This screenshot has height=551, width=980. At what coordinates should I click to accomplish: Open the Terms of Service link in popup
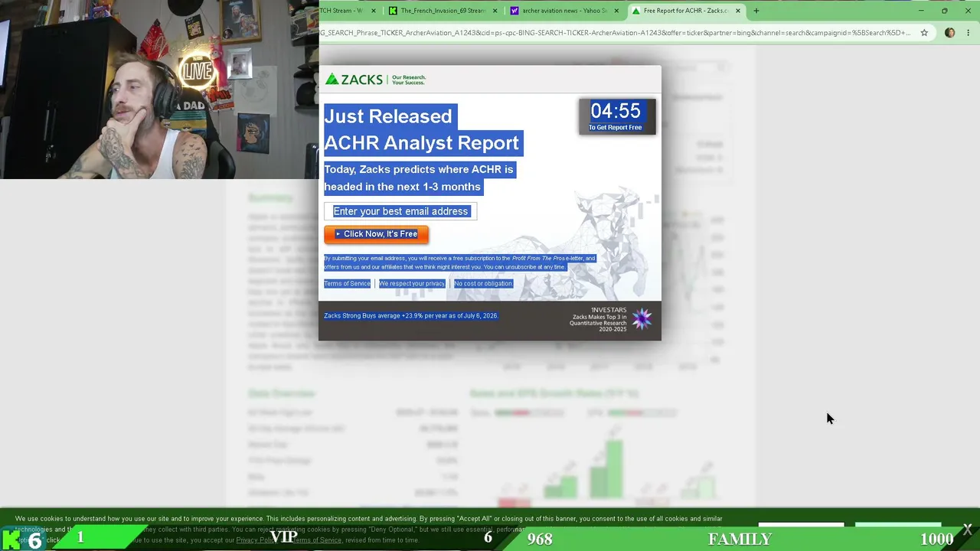tap(347, 284)
